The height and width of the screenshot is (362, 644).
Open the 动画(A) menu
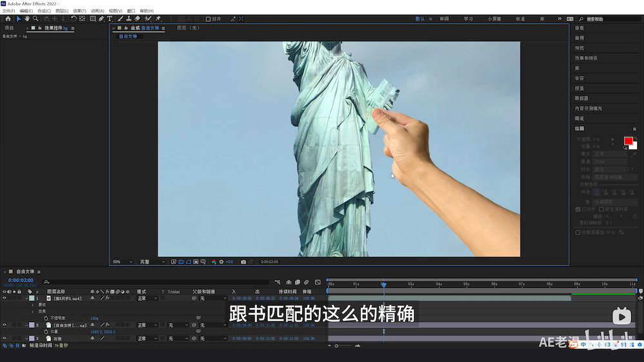coord(97,11)
